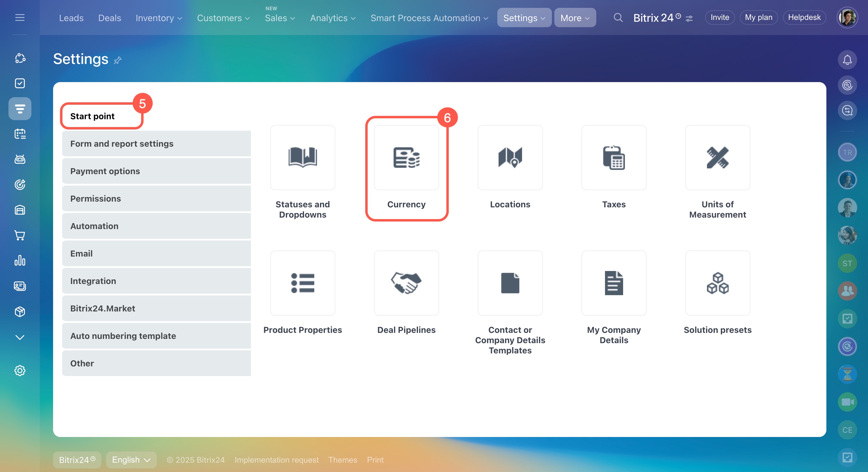Open the Taxes calculator icon

(613, 158)
